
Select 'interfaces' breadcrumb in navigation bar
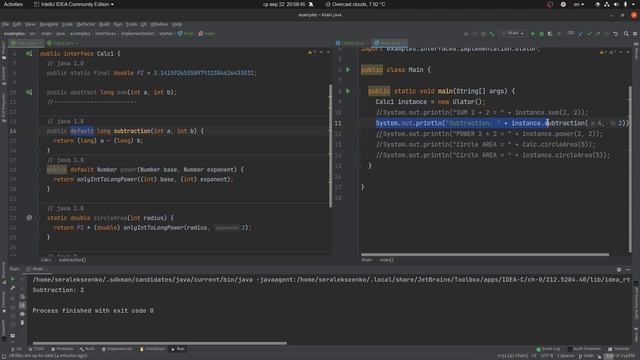pyautogui.click(x=106, y=34)
